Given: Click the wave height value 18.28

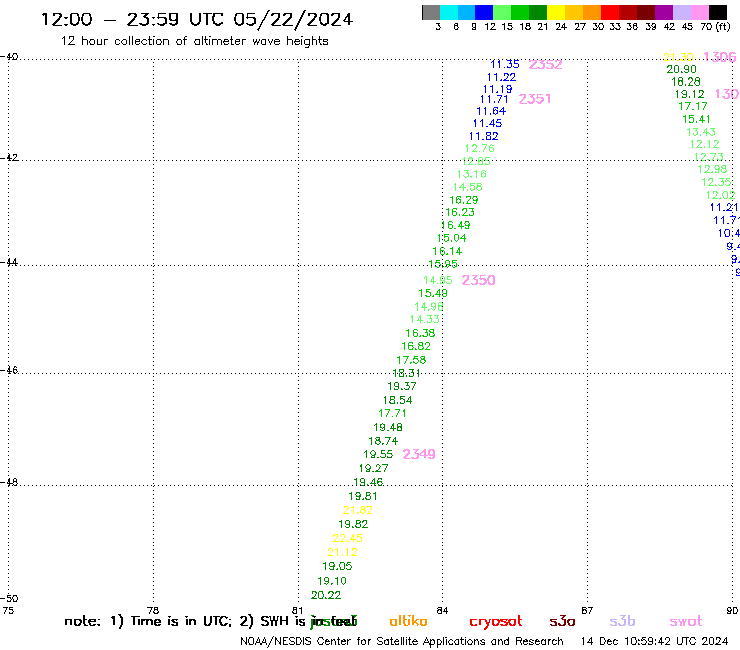Looking at the screenshot, I should coord(686,82).
